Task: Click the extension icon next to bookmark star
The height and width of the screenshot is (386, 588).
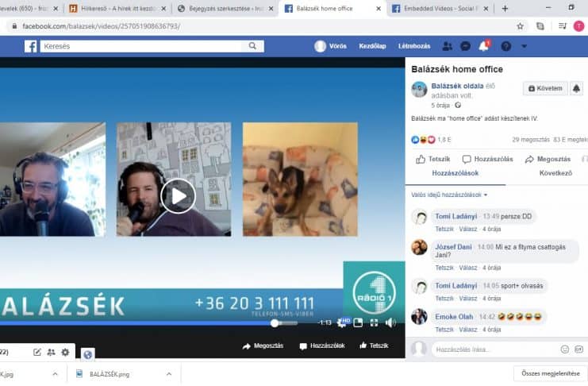Action: point(540,26)
